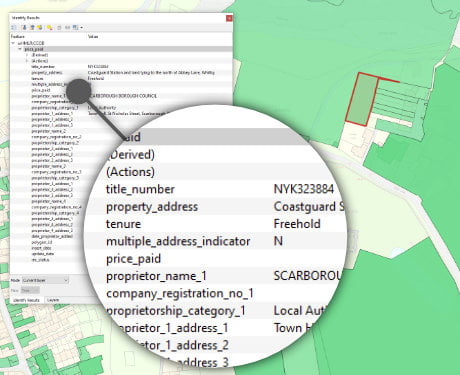Image resolution: width=460 pixels, height=375 pixels.
Task: Open the identify selection mode dropdown arrow
Action: [81, 28]
